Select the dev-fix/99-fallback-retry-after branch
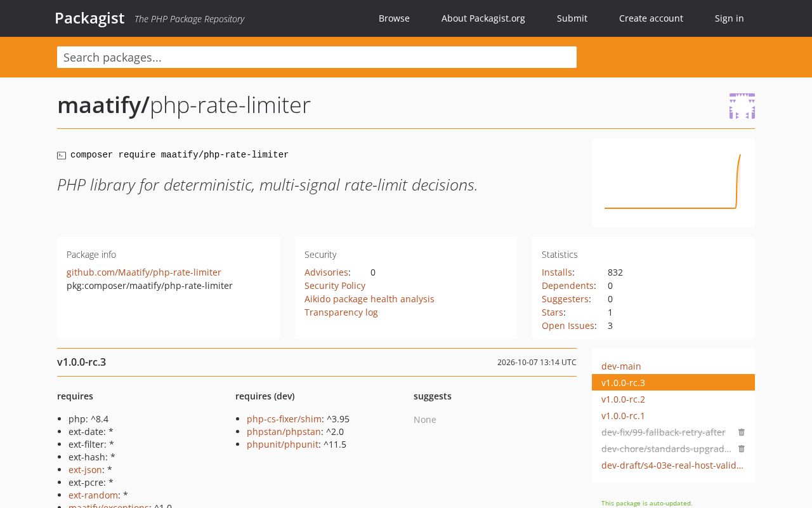The image size is (812, 508). tap(664, 432)
